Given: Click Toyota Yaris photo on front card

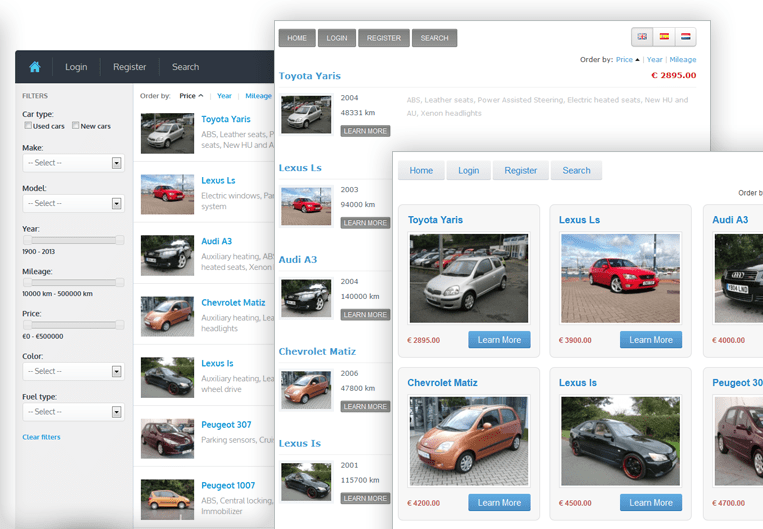Looking at the screenshot, I should click(469, 278).
